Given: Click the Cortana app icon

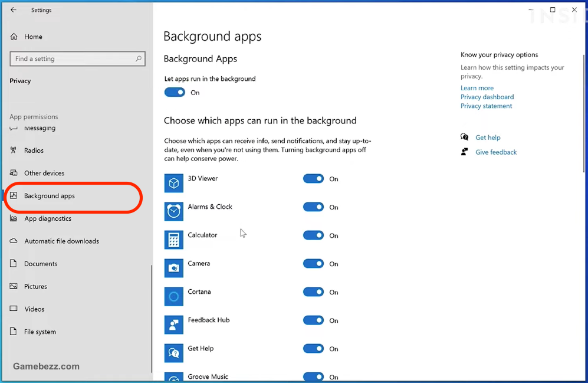Looking at the screenshot, I should pos(173,296).
